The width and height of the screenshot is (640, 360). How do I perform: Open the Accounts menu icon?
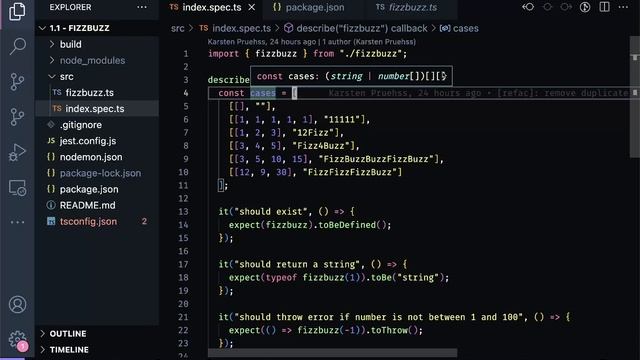tap(17, 304)
